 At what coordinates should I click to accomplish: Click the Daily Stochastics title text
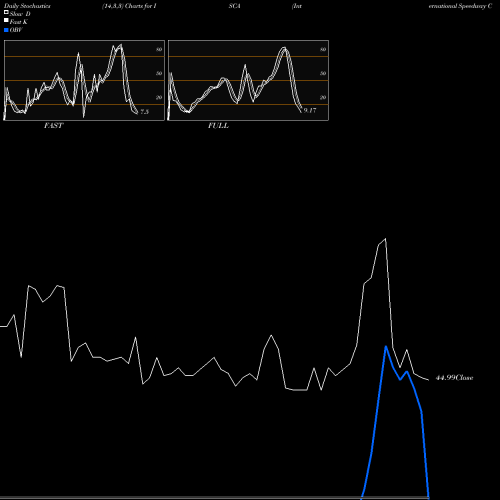(27, 6)
